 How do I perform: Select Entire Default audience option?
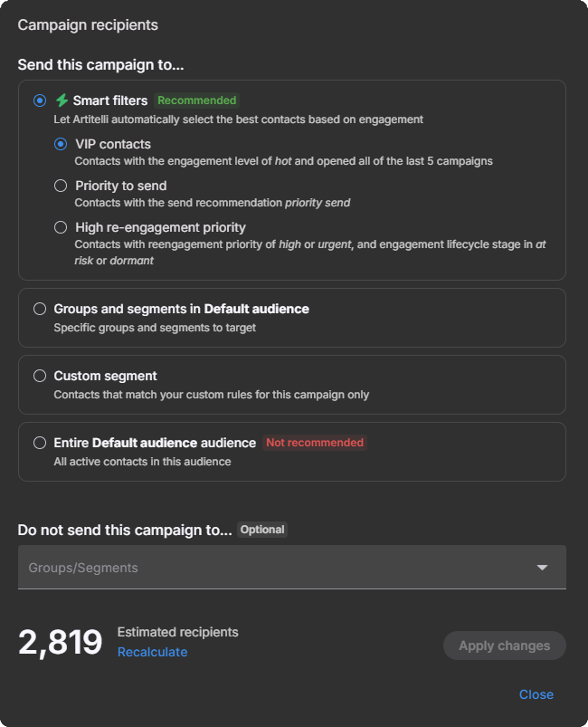tap(40, 443)
